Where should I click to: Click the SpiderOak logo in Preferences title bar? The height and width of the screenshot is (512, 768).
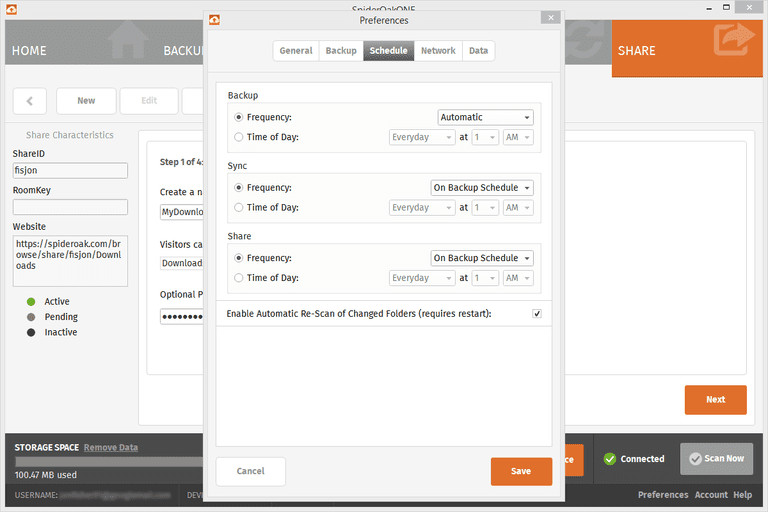(214, 20)
